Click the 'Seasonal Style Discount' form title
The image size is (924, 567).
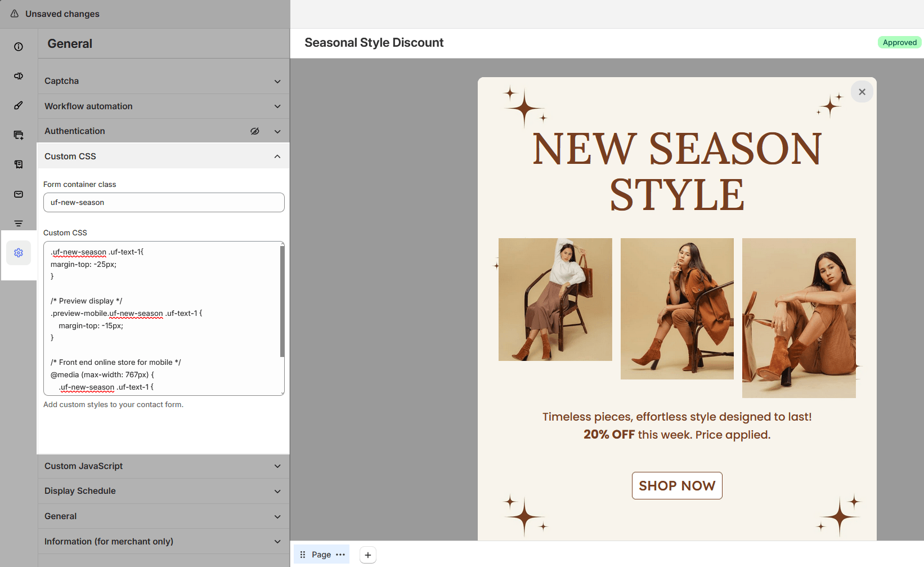click(x=374, y=43)
